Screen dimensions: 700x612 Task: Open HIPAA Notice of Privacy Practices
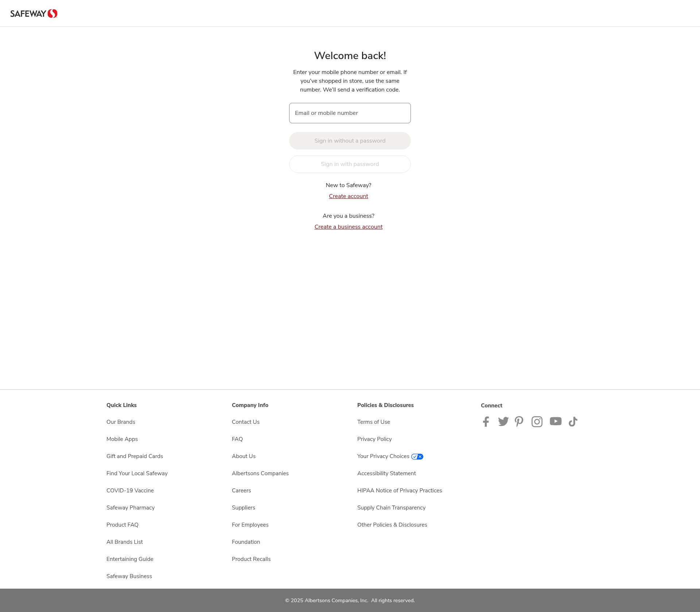coord(400,491)
